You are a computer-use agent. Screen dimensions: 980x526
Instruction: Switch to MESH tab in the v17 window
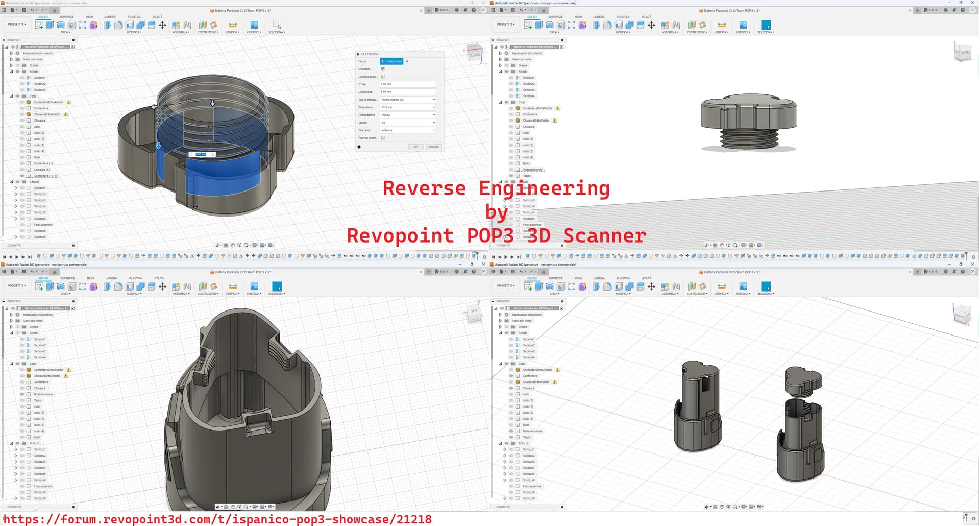click(x=90, y=278)
